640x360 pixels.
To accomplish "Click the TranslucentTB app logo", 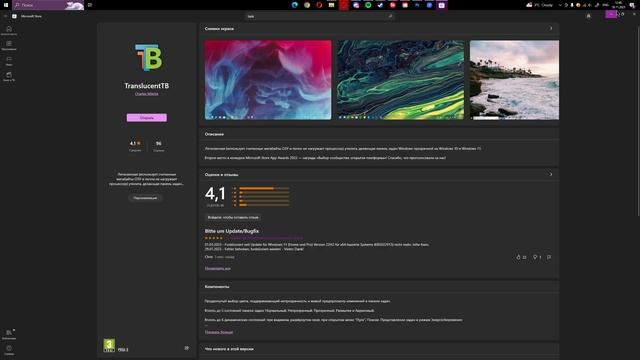I will coord(148,58).
